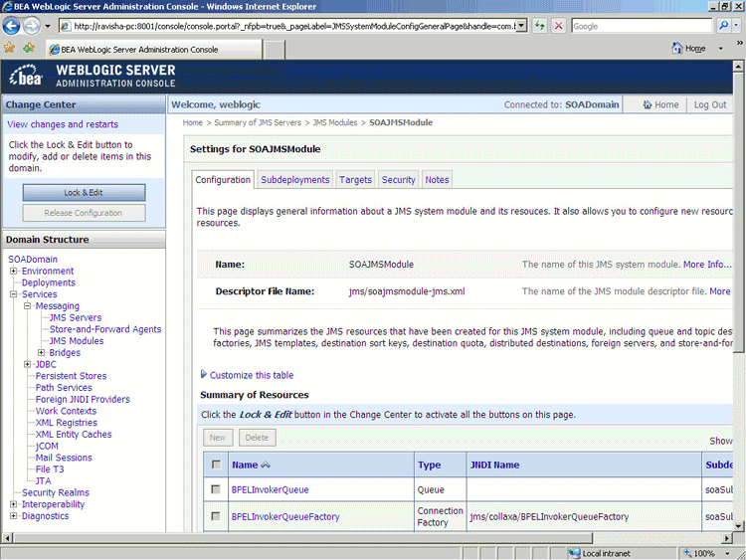Click the browser Forward arrow button
The height and width of the screenshot is (560, 746).
(32, 26)
